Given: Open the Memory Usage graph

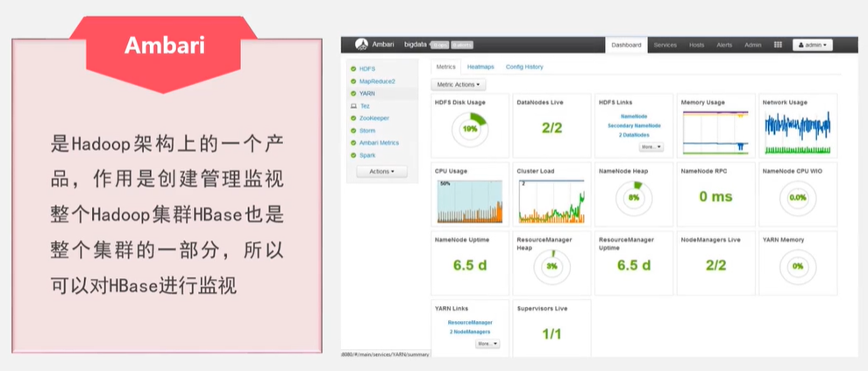Looking at the screenshot, I should pyautogui.click(x=715, y=133).
